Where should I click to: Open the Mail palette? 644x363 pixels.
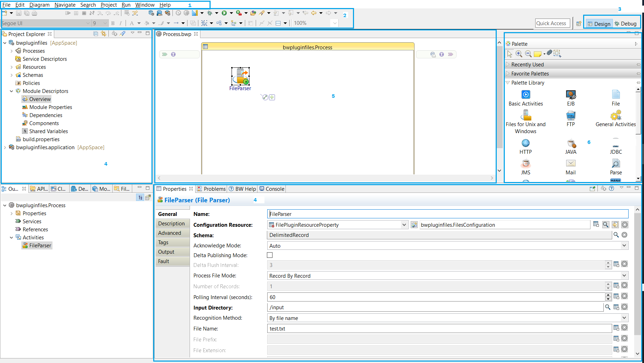pos(571,167)
